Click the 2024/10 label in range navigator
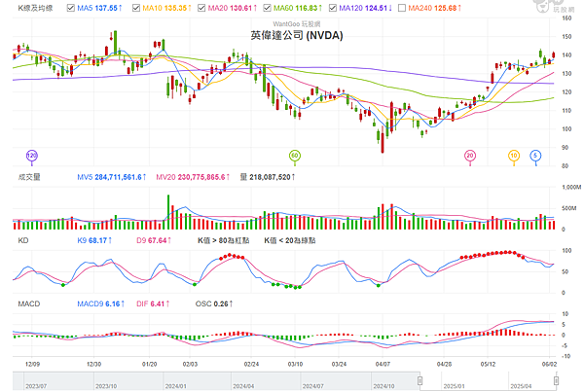Viewport: 584px width, 392px height. 383,386
